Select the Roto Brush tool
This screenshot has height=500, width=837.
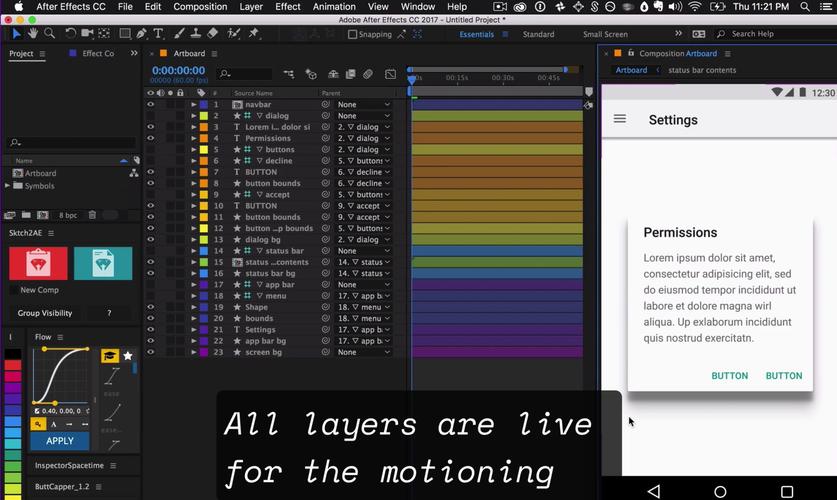(x=233, y=34)
